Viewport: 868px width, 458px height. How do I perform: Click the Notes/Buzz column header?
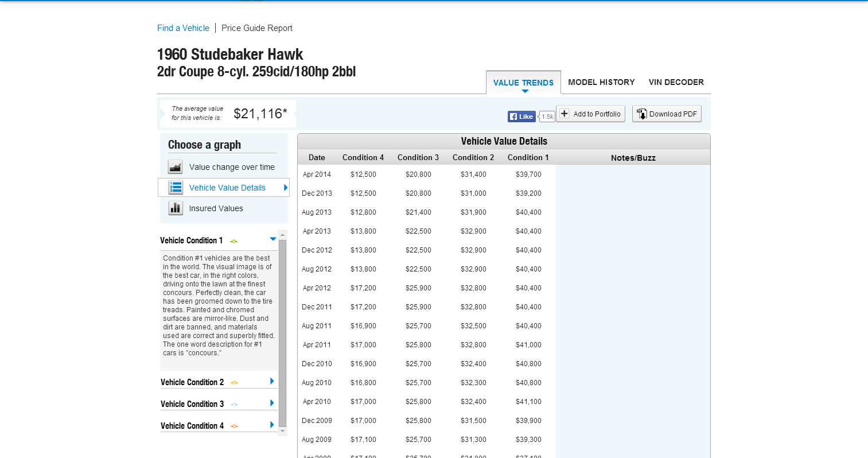(633, 158)
